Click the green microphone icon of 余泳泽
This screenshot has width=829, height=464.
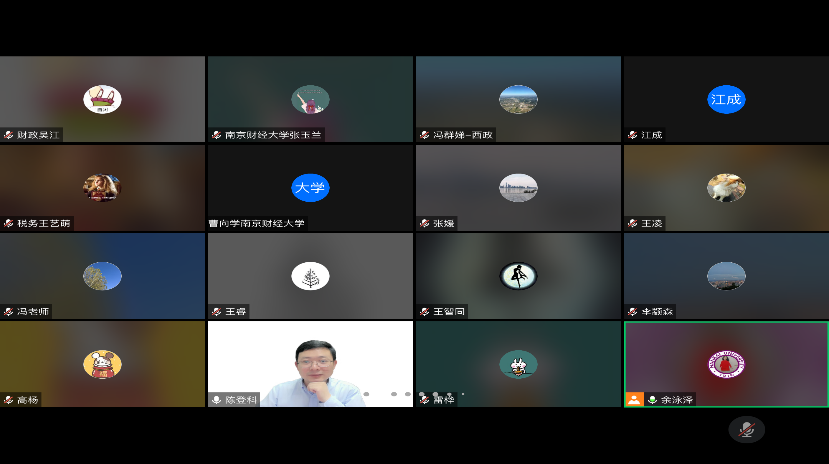click(653, 399)
